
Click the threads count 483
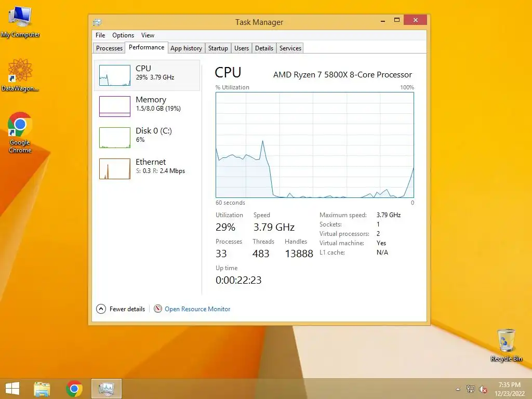point(261,254)
